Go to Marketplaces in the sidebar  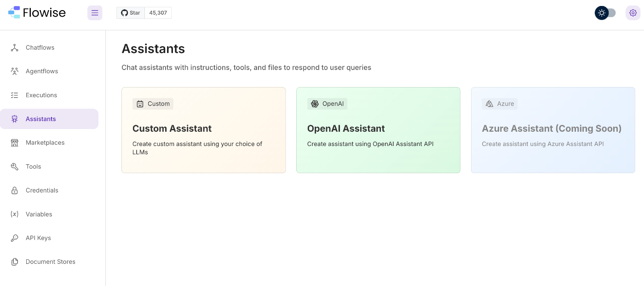(45, 143)
